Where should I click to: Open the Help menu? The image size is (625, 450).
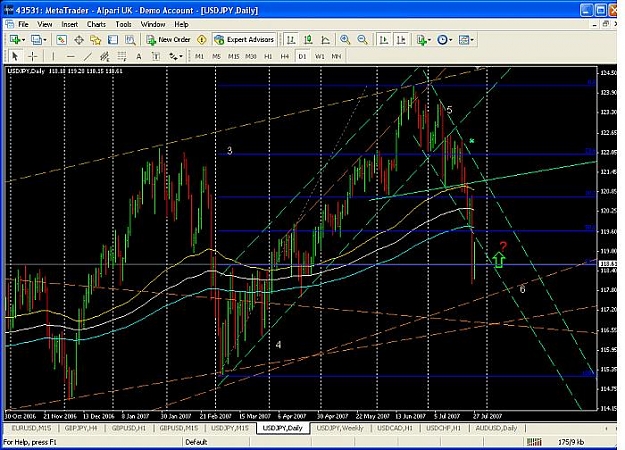[181, 24]
